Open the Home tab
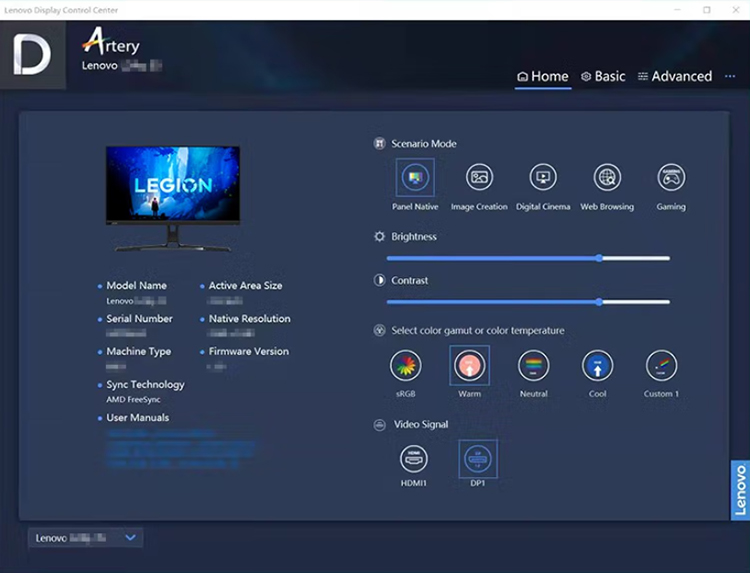The image size is (750, 573). click(543, 77)
